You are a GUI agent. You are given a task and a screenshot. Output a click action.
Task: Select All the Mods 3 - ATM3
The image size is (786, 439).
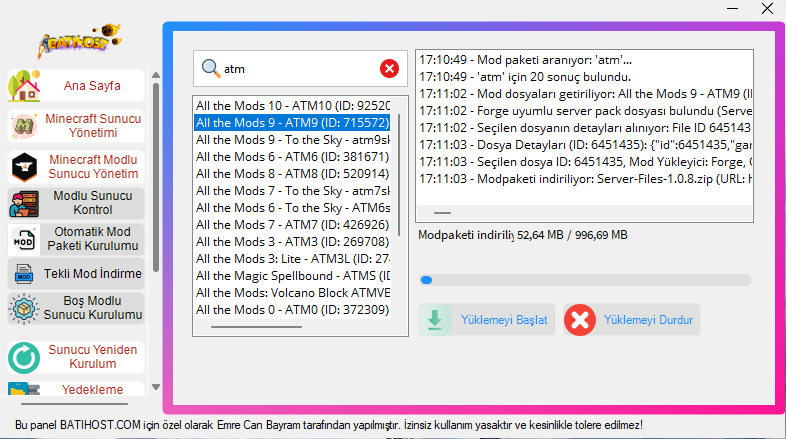(292, 242)
